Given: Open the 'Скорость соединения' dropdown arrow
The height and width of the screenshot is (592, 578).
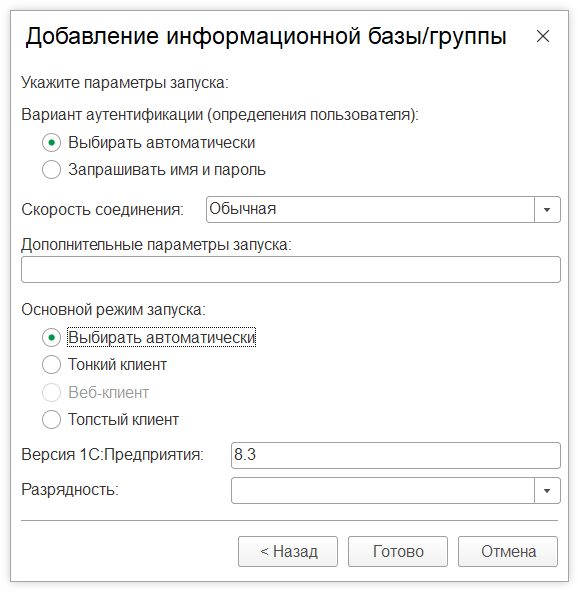Looking at the screenshot, I should coord(547,210).
